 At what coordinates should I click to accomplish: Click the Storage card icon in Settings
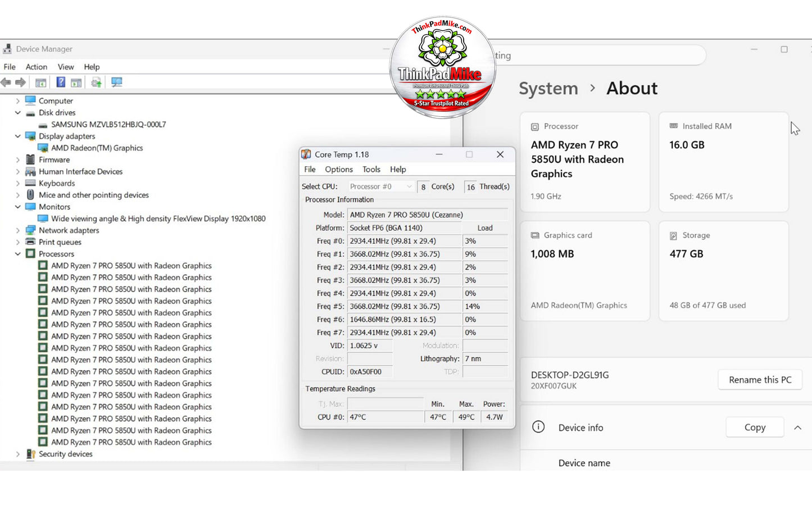coord(673,236)
